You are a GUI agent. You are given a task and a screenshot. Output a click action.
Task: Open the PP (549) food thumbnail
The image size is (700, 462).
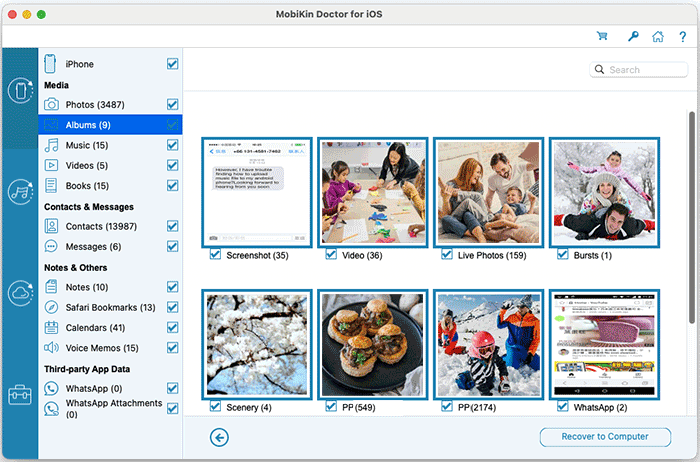click(x=373, y=344)
